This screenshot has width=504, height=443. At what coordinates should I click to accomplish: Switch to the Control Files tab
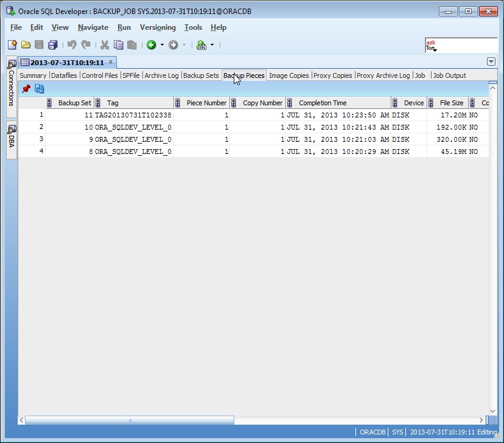(100, 75)
